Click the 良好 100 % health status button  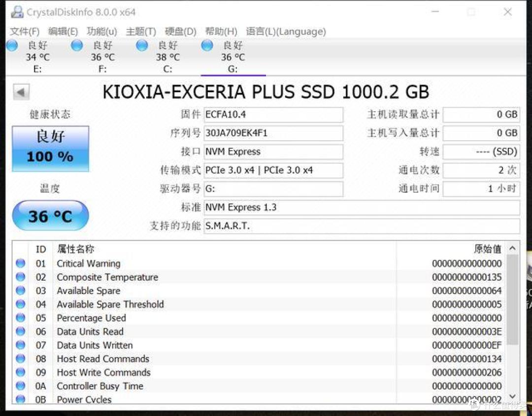pos(51,149)
